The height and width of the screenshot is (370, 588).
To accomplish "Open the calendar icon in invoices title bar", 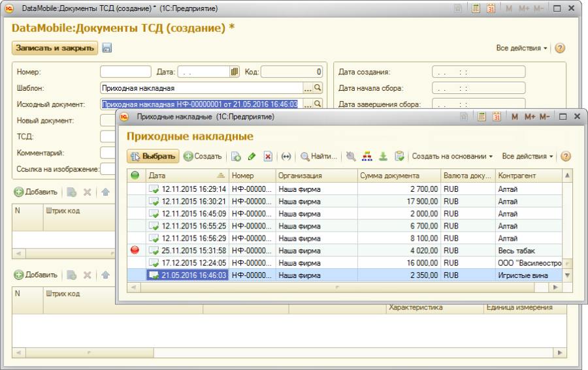I will (497, 117).
